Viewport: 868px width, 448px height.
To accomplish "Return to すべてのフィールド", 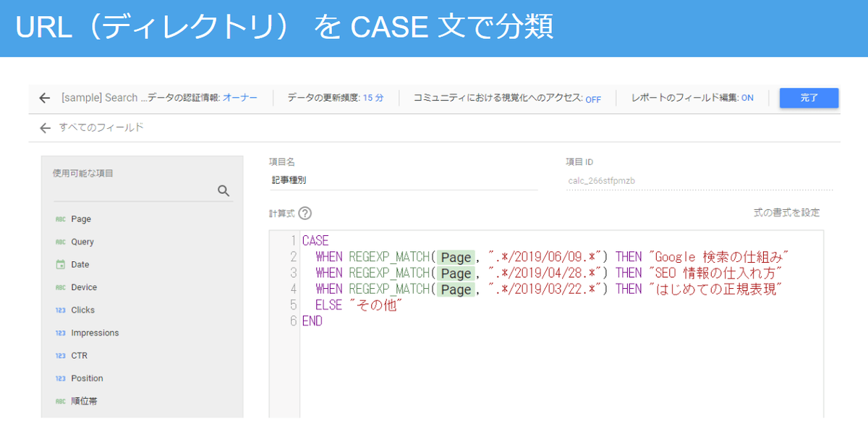I will pyautogui.click(x=101, y=128).
